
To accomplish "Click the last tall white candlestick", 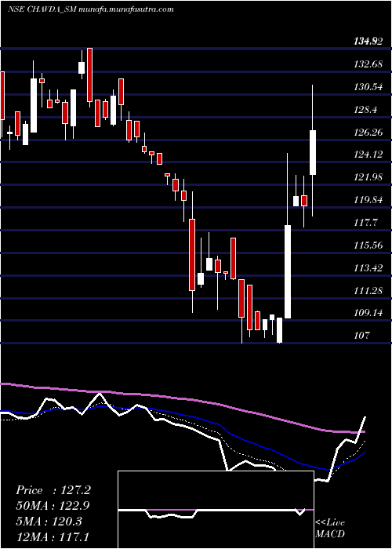I will tap(313, 151).
